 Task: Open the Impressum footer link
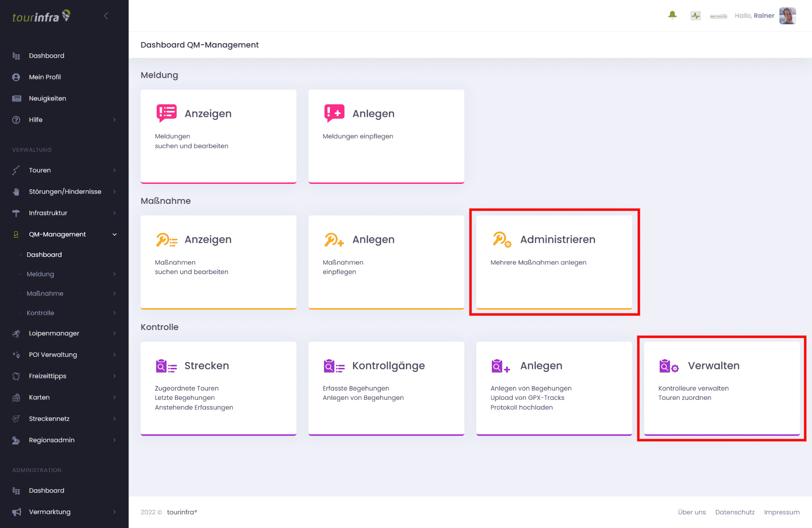[x=781, y=512]
